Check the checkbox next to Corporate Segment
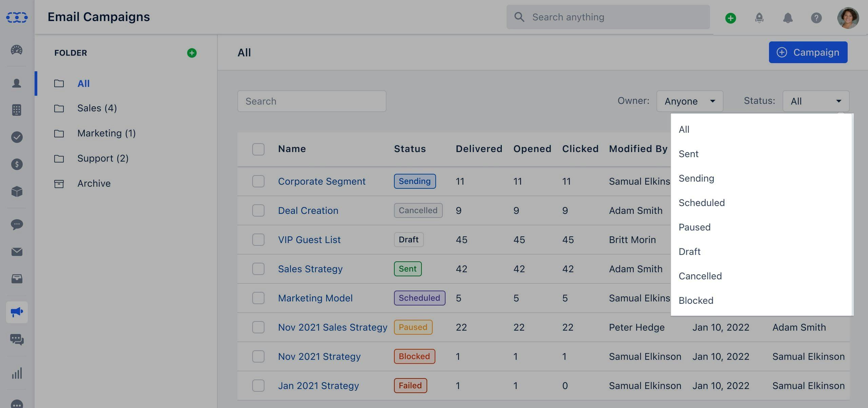This screenshot has width=868, height=408. pos(258,181)
